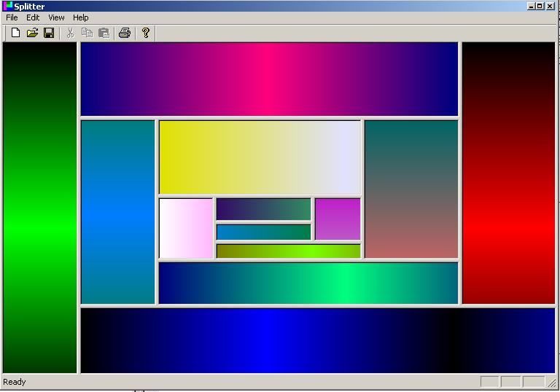560x392 pixels.
Task: Click the bright blue vertical pane
Action: (118, 212)
